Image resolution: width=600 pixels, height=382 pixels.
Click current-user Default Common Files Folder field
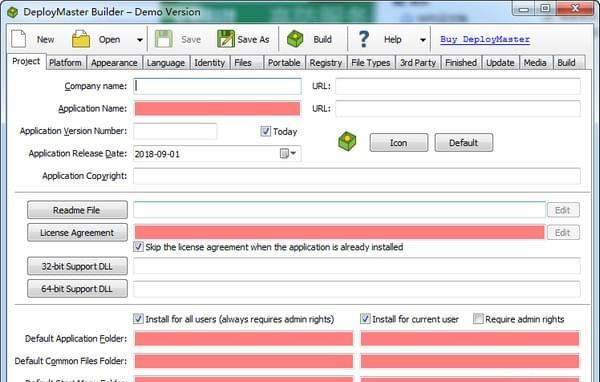(470, 361)
